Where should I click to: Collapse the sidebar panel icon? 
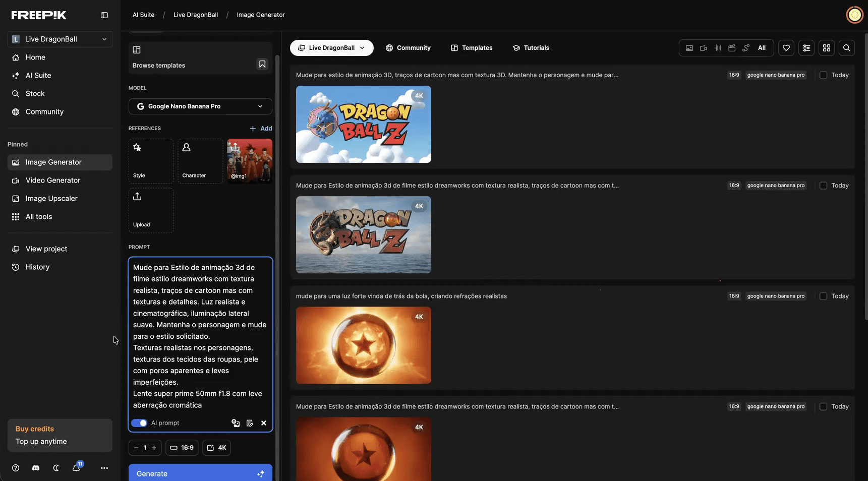[104, 15]
